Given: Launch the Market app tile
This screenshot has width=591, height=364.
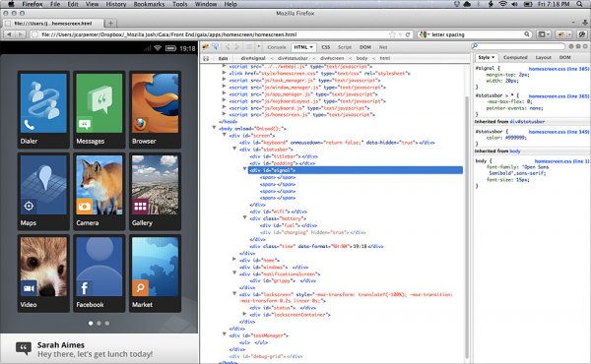Looking at the screenshot, I should click(x=155, y=273).
